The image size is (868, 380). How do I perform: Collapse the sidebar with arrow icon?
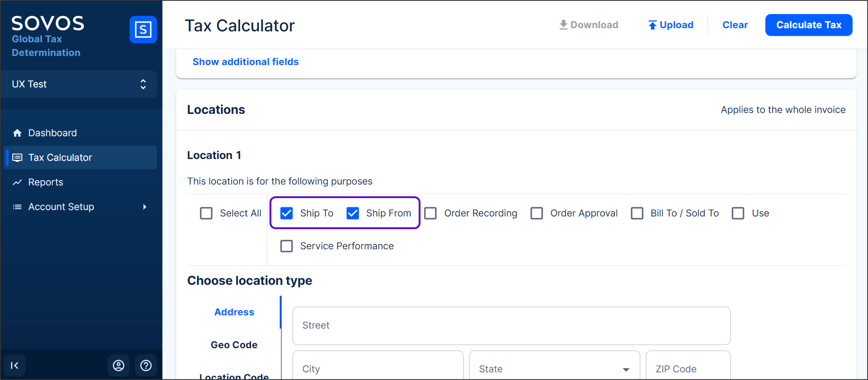(x=14, y=365)
